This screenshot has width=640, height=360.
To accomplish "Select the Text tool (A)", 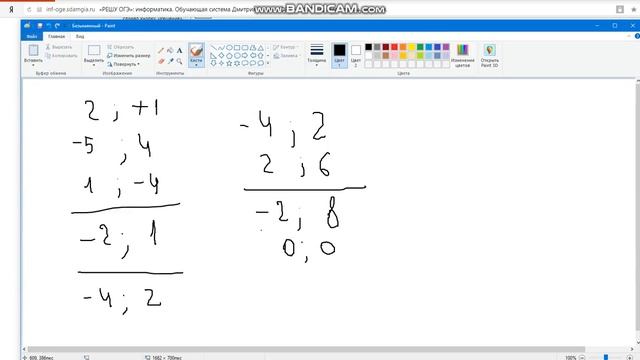I will [x=179, y=51].
